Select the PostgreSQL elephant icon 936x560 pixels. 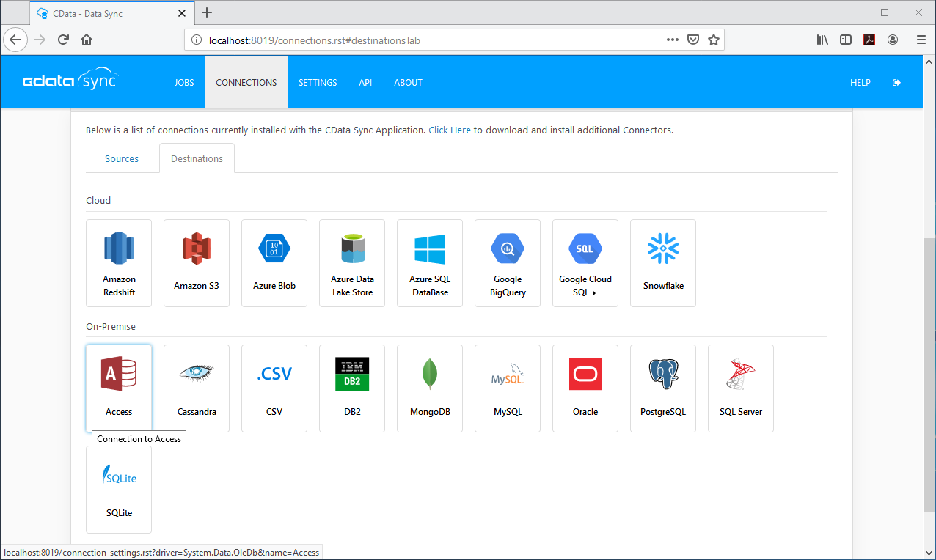coord(663,375)
